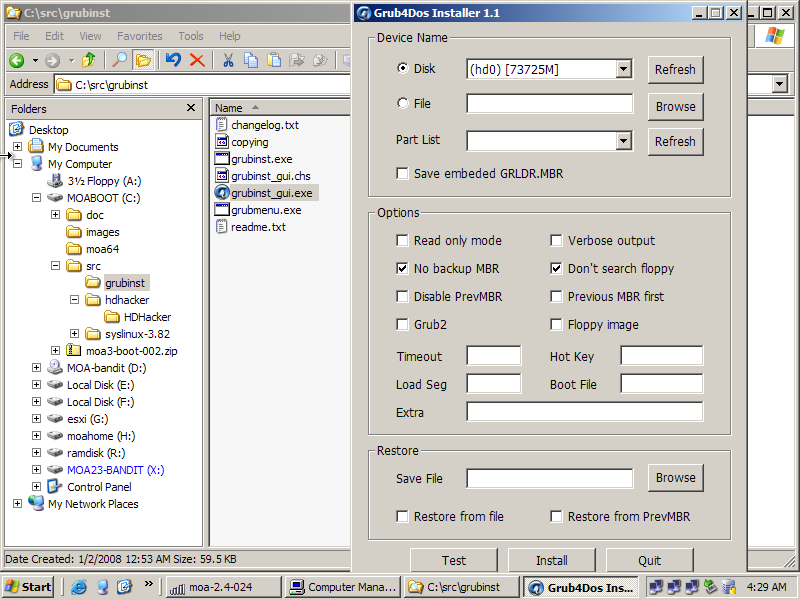This screenshot has height=600, width=800.
Task: Open the Windows Start menu
Action: pyautogui.click(x=29, y=587)
